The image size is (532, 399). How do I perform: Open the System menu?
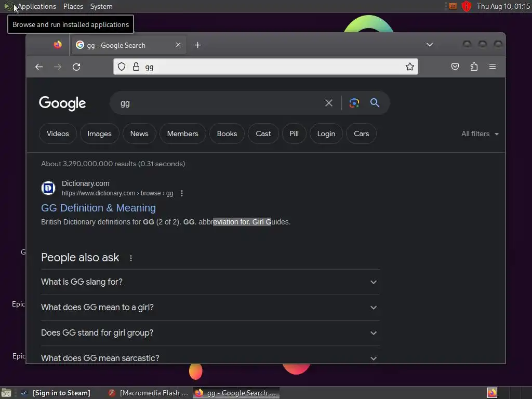(101, 6)
